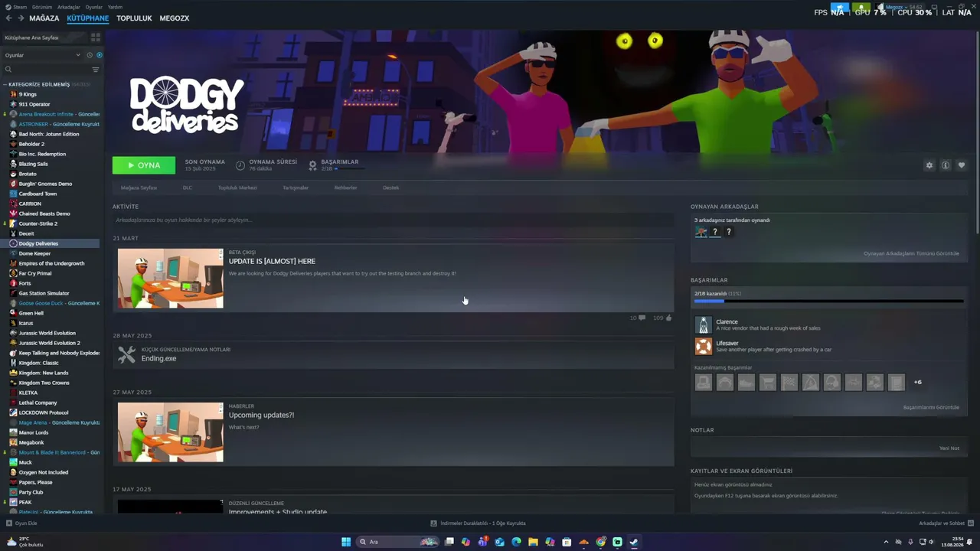Open the Steam icon in the taskbar
The image size is (980, 551).
pos(634,542)
